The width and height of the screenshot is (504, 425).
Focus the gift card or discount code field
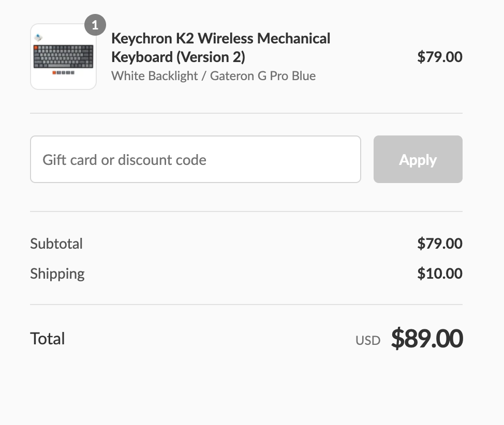(195, 159)
